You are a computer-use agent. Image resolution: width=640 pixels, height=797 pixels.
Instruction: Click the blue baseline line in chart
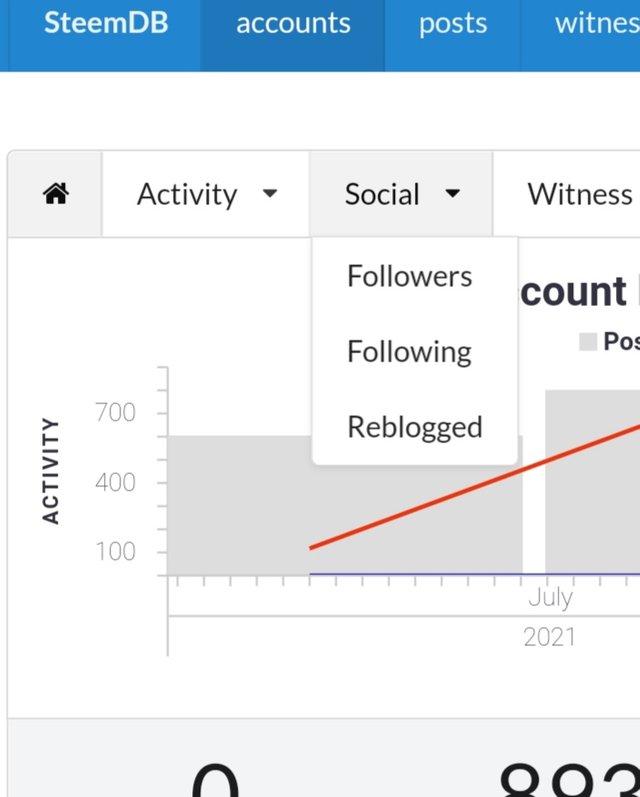pyautogui.click(x=475, y=574)
